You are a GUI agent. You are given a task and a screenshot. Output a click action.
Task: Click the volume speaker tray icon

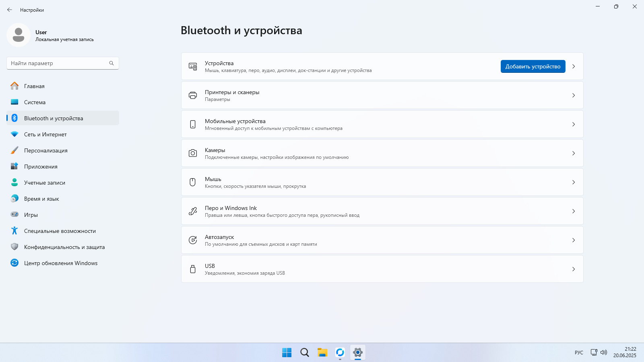coord(604,352)
